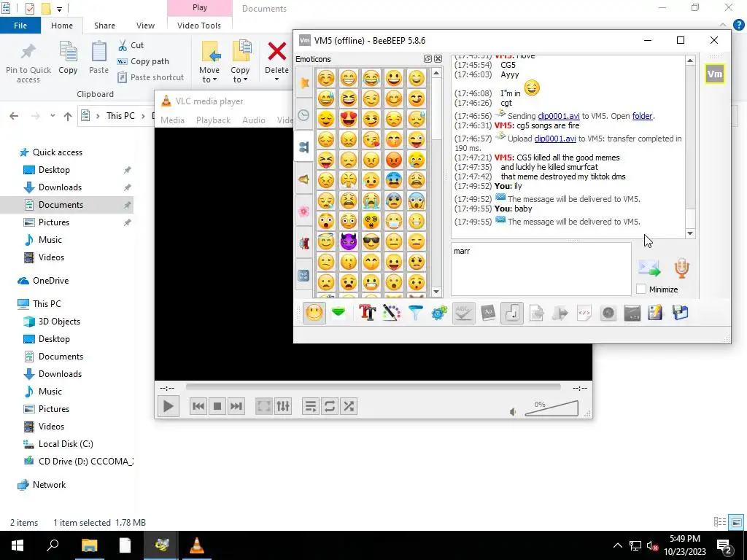The image size is (747, 560).
Task: Click the send message envelope arrow button
Action: pyautogui.click(x=649, y=268)
